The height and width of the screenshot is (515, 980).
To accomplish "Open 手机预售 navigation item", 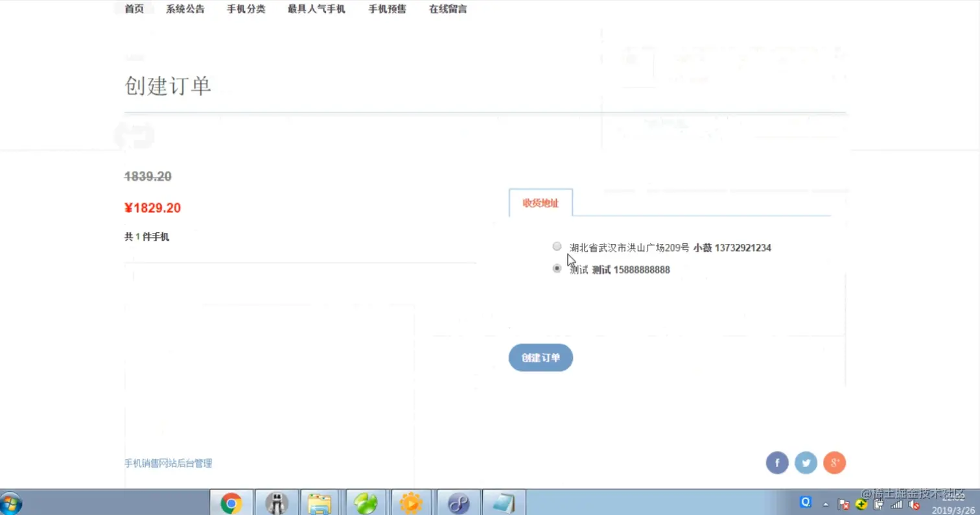I will click(x=388, y=9).
